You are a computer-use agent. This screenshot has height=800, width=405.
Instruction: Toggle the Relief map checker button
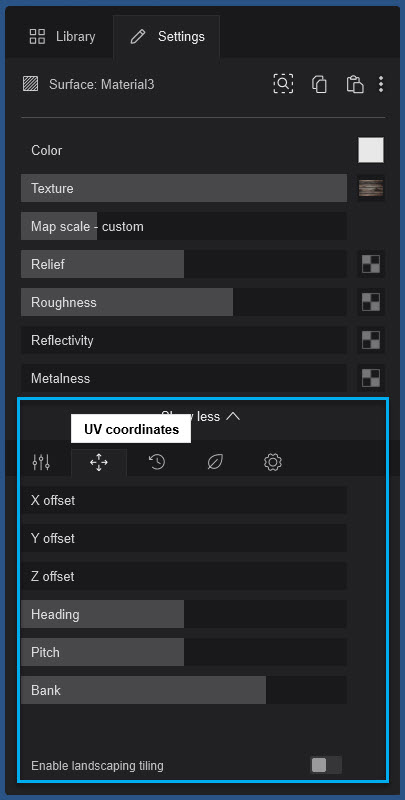click(371, 264)
